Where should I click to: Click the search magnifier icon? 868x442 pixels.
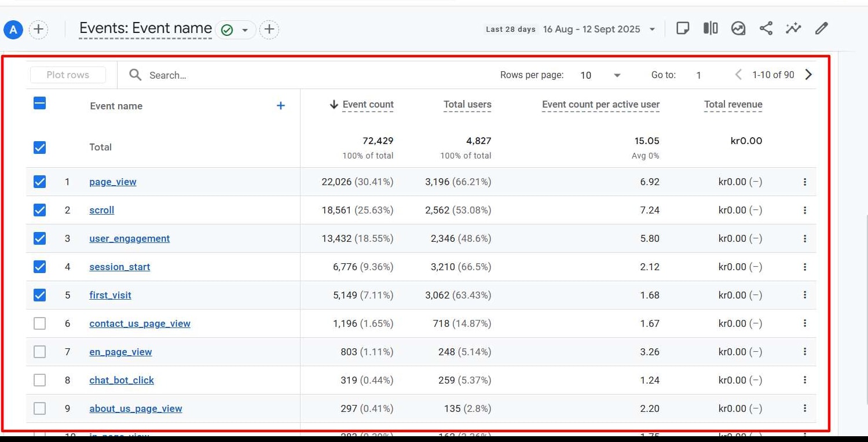135,75
